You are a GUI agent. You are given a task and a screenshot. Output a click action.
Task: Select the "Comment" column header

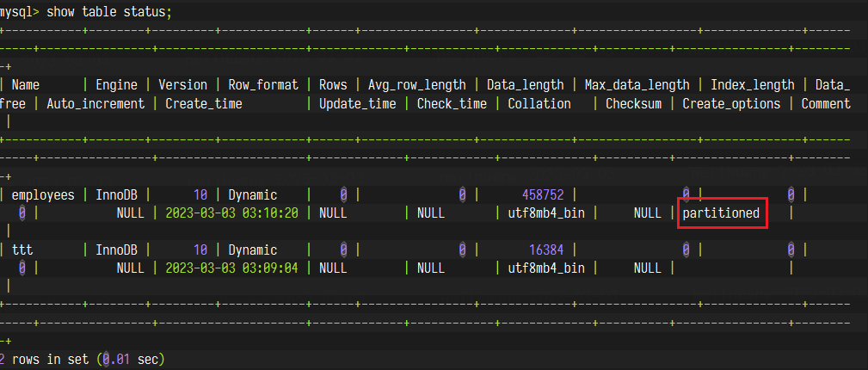(x=825, y=103)
